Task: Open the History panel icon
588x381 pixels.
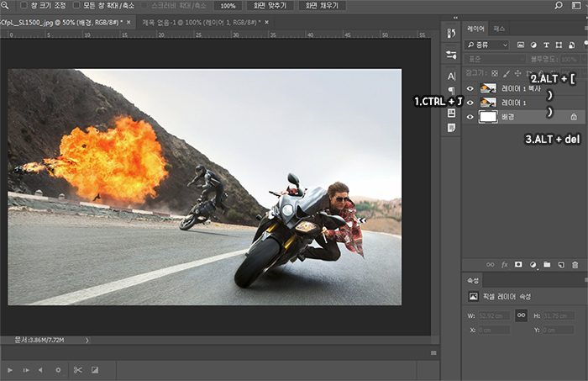Action: point(452,34)
